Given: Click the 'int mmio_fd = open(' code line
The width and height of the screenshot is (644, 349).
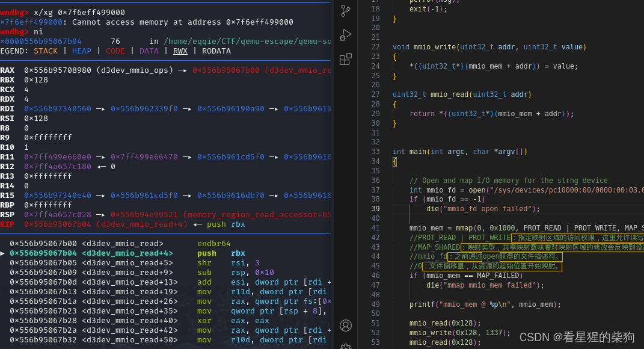Looking at the screenshot, I should click(527, 190).
